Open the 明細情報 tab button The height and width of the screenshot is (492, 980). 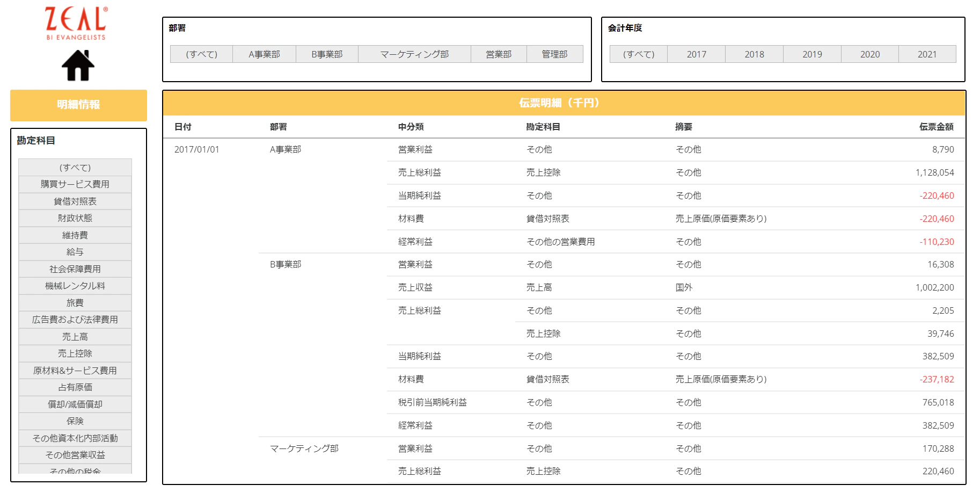pyautogui.click(x=78, y=105)
